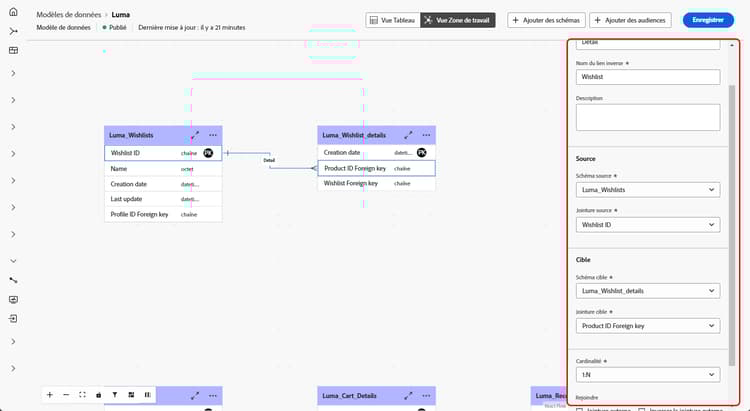
Task: Click the Ajouter des audiences button
Action: (630, 20)
